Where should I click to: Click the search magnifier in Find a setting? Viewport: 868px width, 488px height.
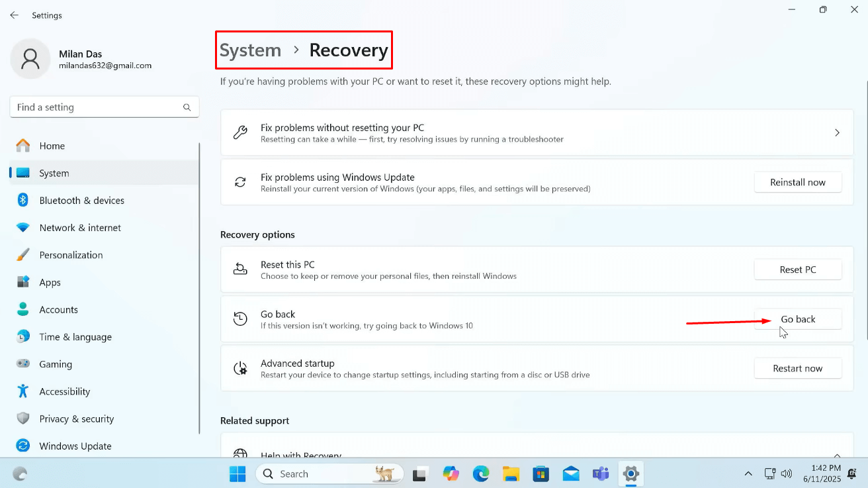point(187,107)
